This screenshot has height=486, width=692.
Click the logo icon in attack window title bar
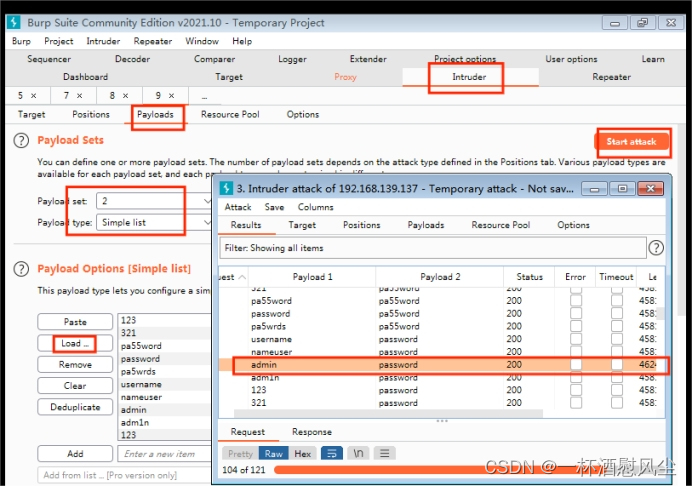[x=226, y=188]
